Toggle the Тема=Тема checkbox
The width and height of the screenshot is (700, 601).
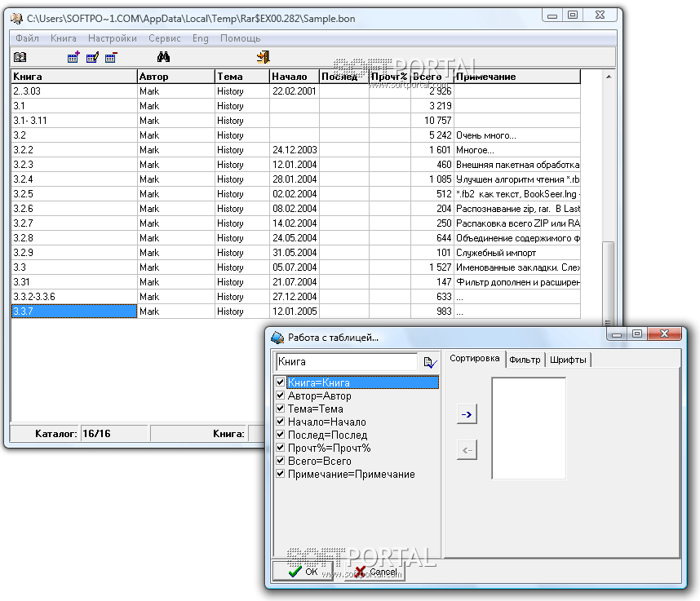click(x=281, y=409)
